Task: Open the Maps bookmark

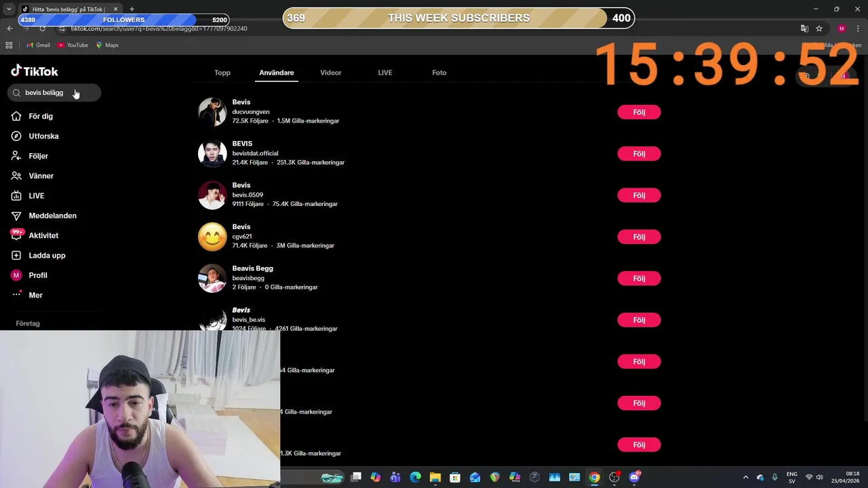Action: tap(107, 45)
